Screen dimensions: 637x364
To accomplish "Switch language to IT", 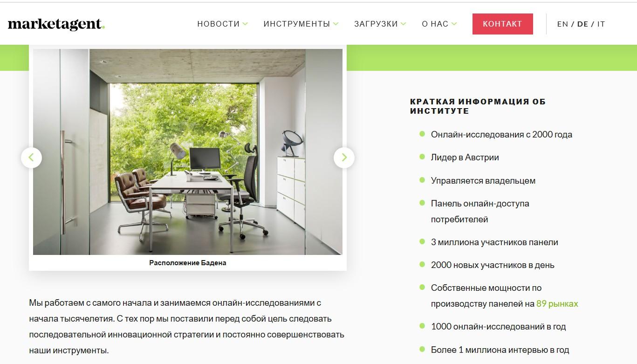I will click(601, 24).
